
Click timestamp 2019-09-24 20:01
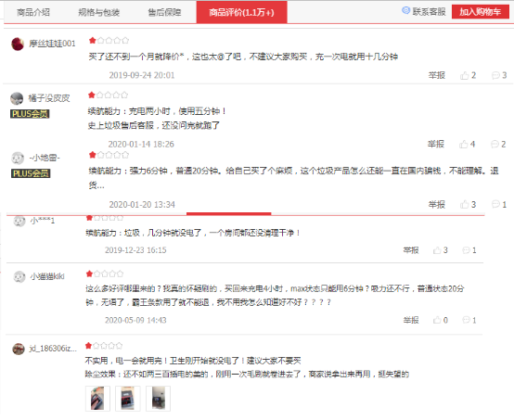142,75
